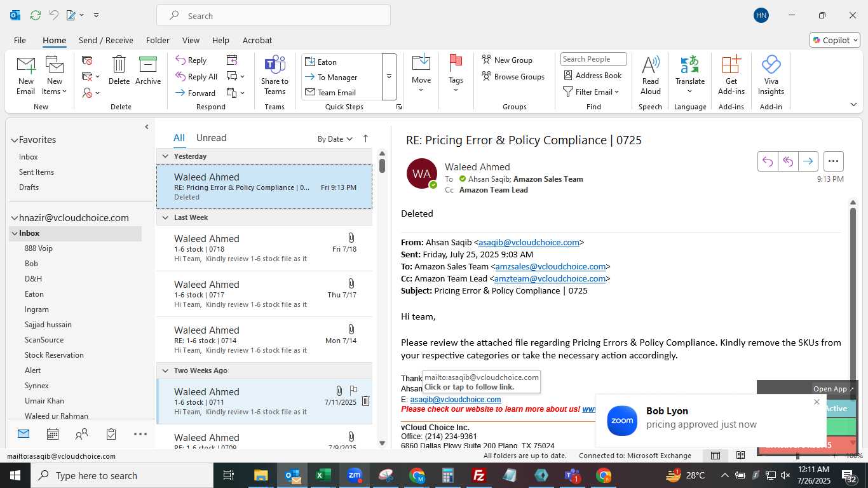Click Share to Teams icon

click(275, 75)
